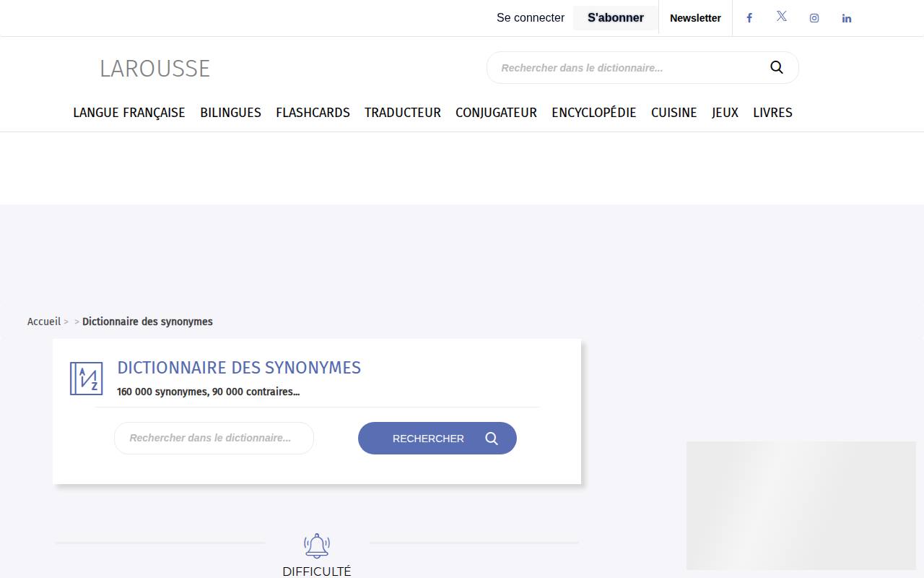Open CONJUGATEUR menu item
This screenshot has width=924, height=578.
(496, 113)
